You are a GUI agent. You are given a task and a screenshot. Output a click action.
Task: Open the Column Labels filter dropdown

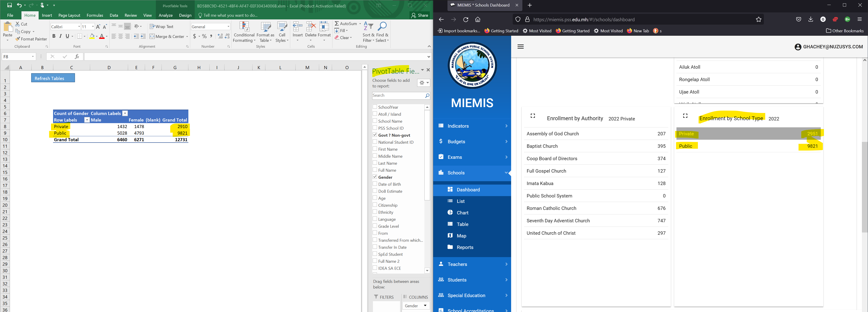coord(125,114)
